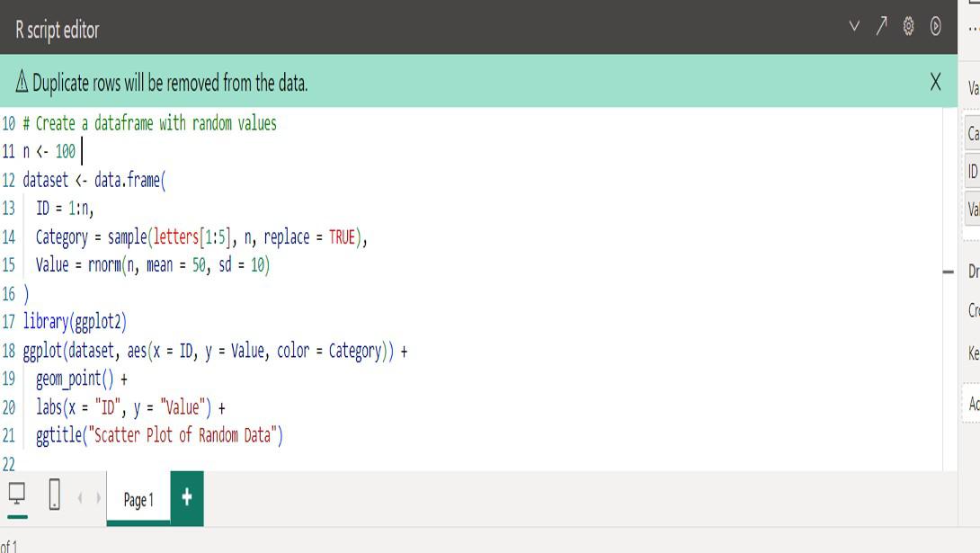Viewport: 980px width, 553px height.
Task: Click the ggtitle line in editor
Action: click(x=159, y=435)
